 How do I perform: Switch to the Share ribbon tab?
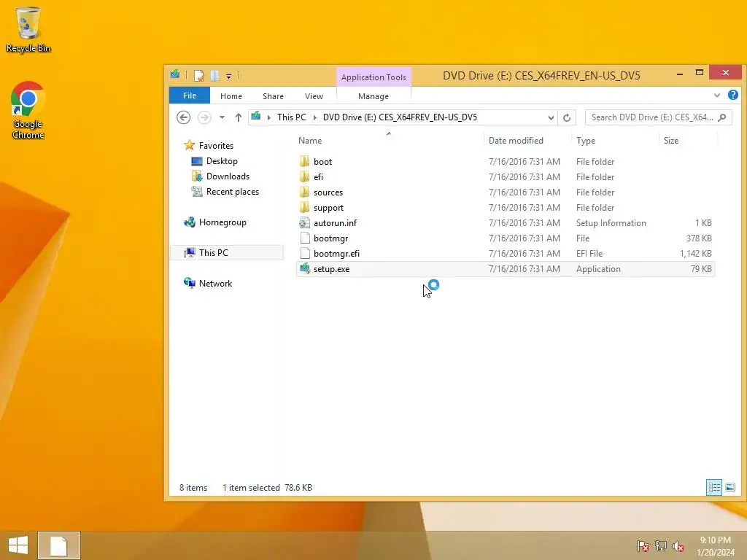pyautogui.click(x=273, y=96)
